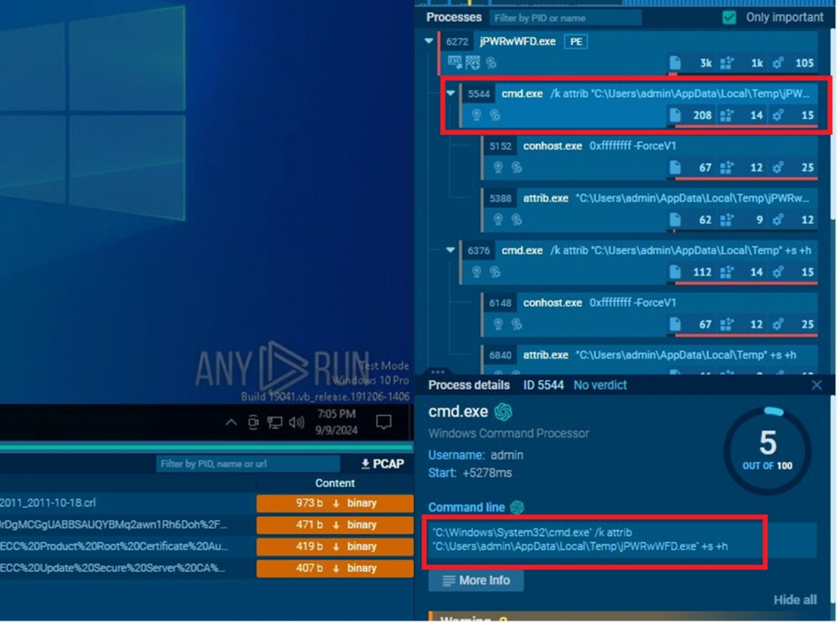The width and height of the screenshot is (840, 622).
Task: Click the Hide all link
Action: [x=795, y=600]
